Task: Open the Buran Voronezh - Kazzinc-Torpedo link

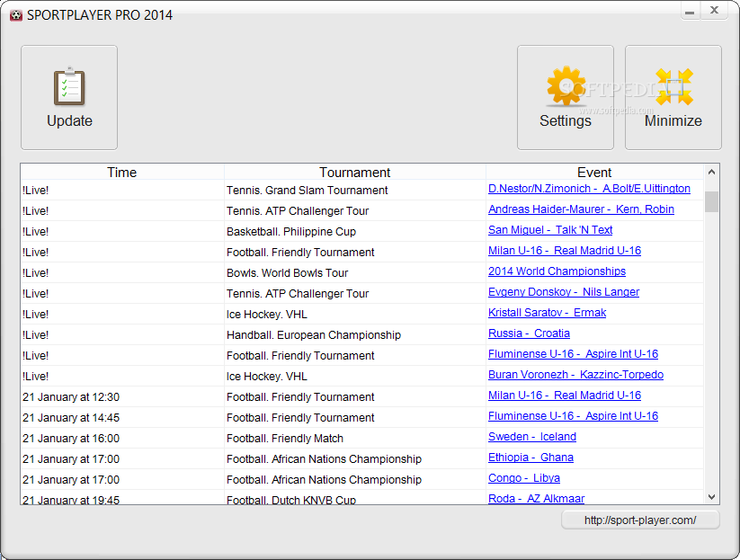Action: 575,375
